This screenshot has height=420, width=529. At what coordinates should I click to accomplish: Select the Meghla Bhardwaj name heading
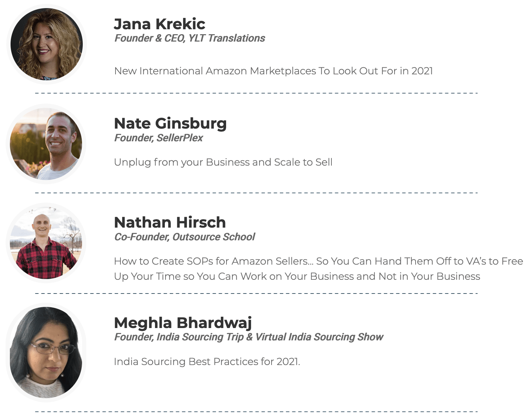point(183,323)
